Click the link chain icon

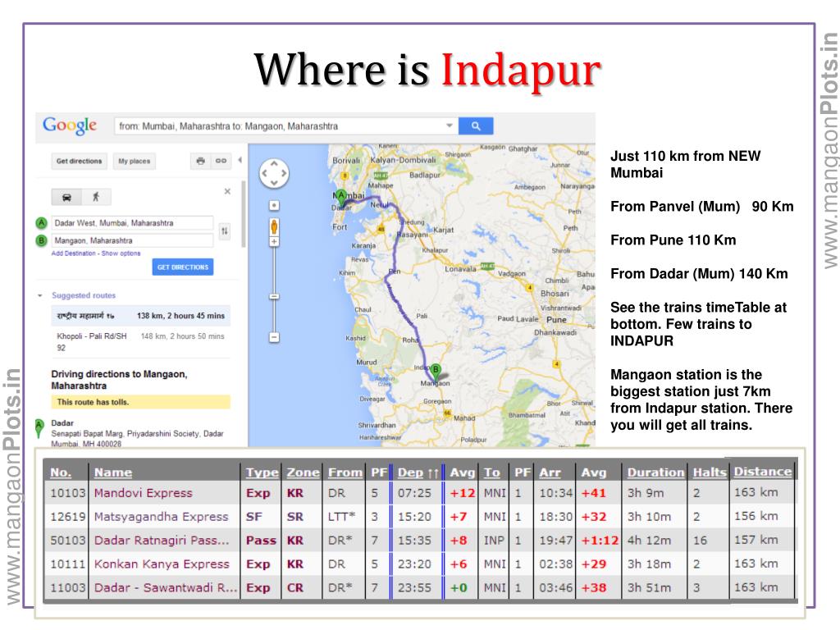click(221, 161)
